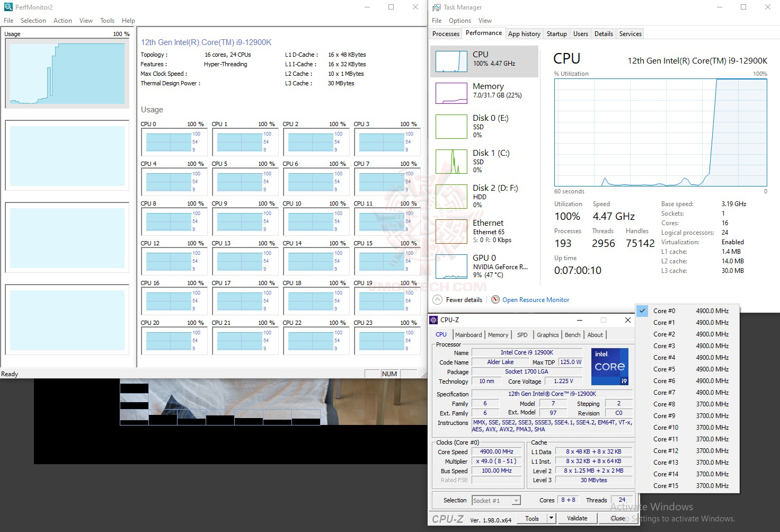Choose Core #1 from the core list
780x532 pixels.
[x=687, y=323]
